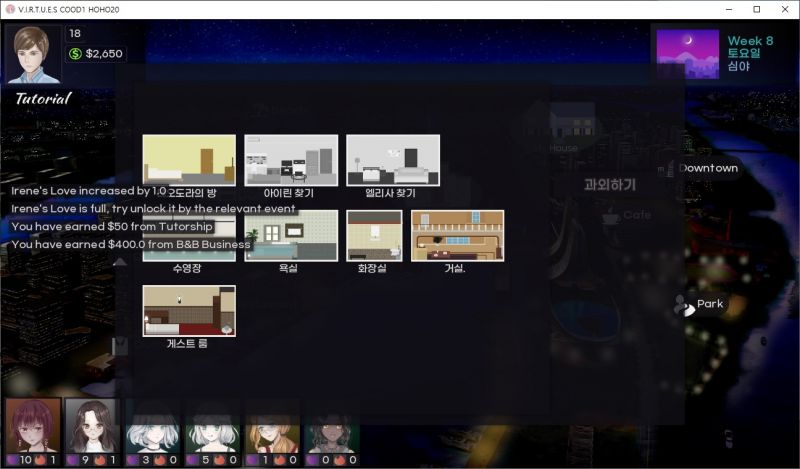
Task: Click the 토요일 day label
Action: tap(743, 53)
